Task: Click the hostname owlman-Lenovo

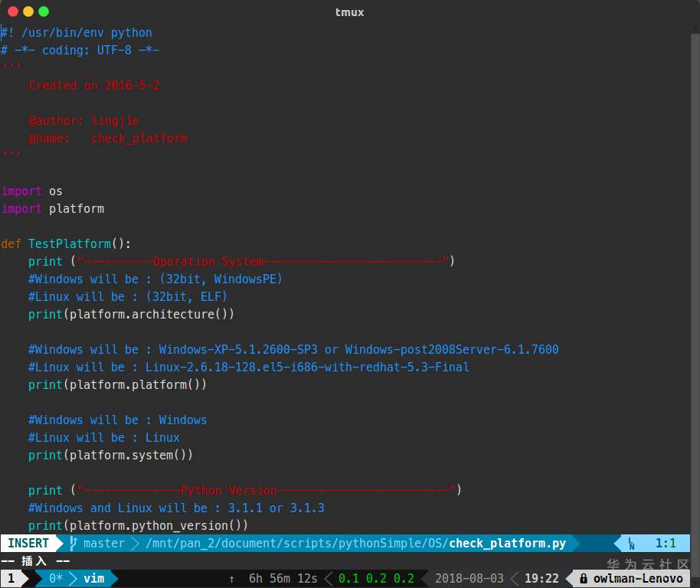Action: tap(638, 579)
